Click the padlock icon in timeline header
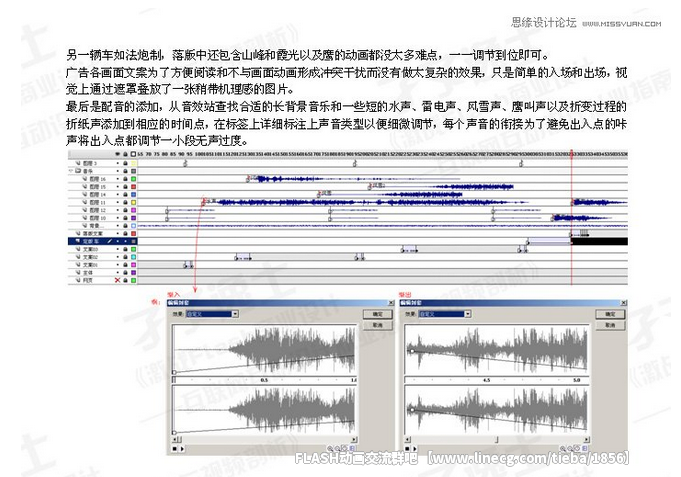The image size is (681, 477). (125, 154)
